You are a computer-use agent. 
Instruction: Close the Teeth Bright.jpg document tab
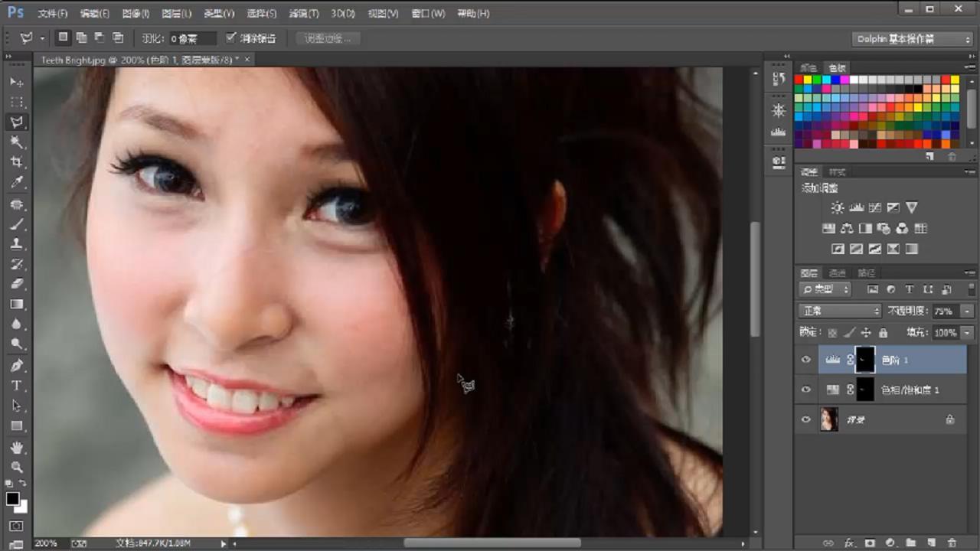point(247,59)
